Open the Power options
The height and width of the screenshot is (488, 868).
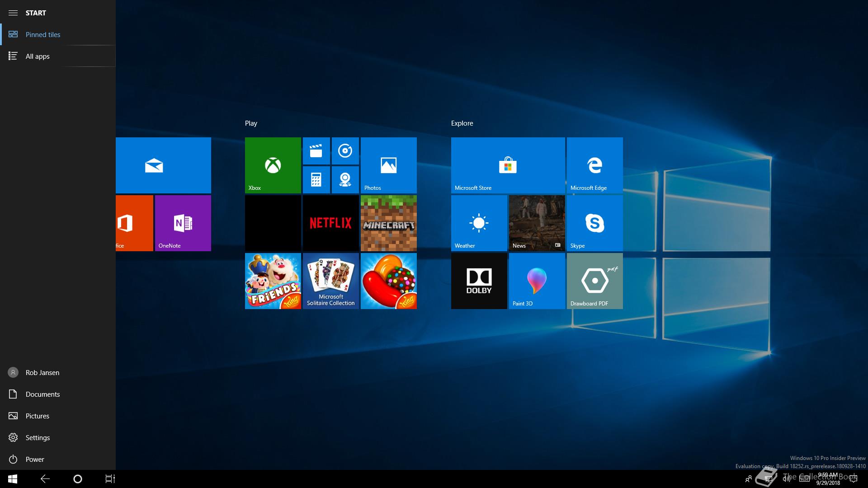pos(58,459)
